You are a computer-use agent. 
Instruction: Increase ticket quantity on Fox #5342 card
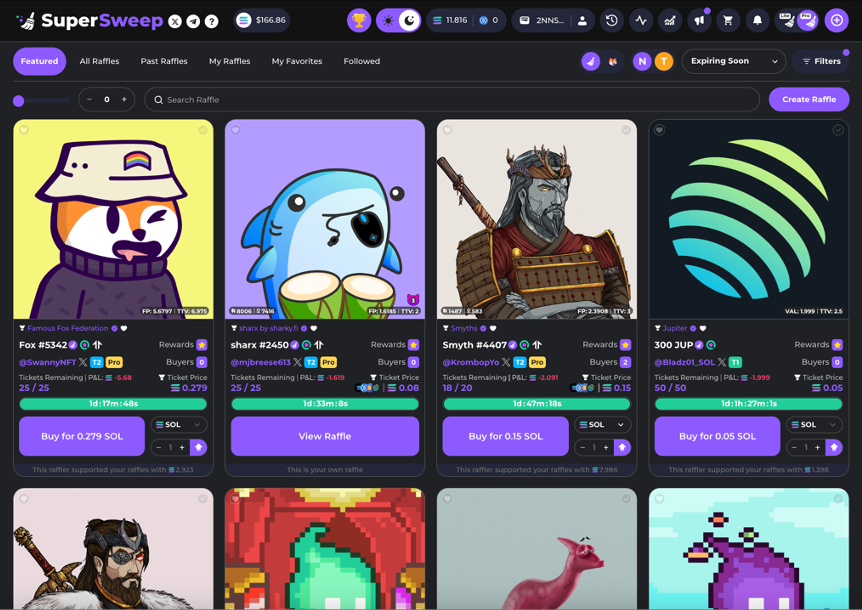coord(182,447)
